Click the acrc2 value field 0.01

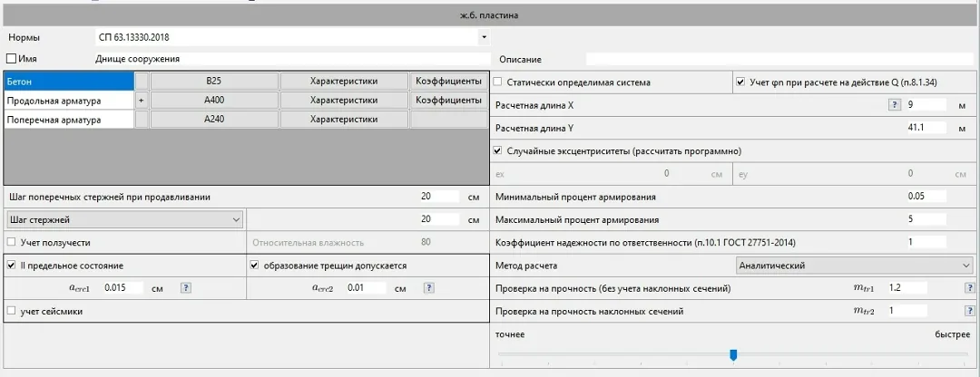(x=366, y=288)
